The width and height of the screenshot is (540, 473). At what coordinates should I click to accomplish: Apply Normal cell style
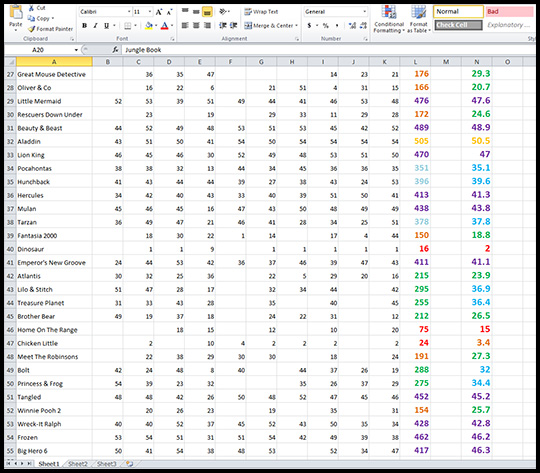point(458,12)
